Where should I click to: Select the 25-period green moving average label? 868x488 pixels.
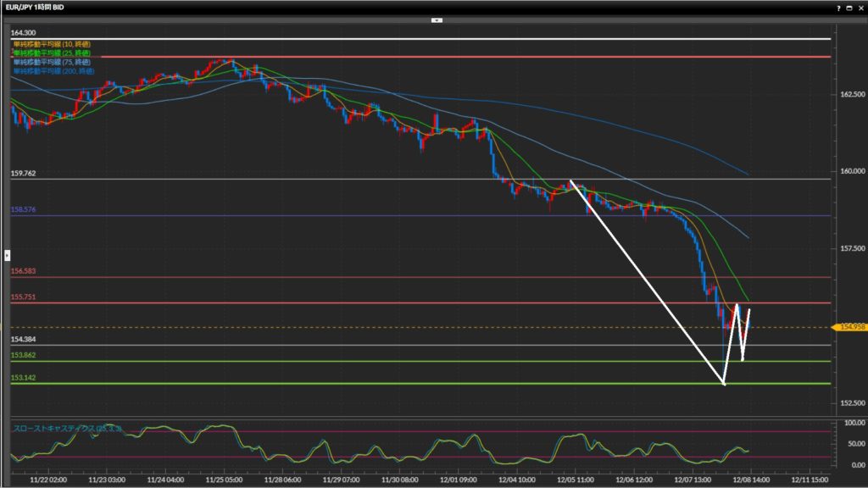click(51, 53)
